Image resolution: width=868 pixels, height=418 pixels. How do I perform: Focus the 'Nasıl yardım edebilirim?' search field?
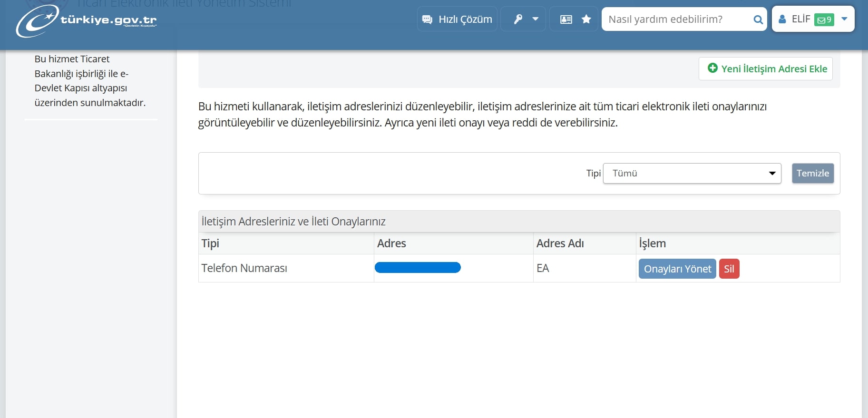click(677, 19)
